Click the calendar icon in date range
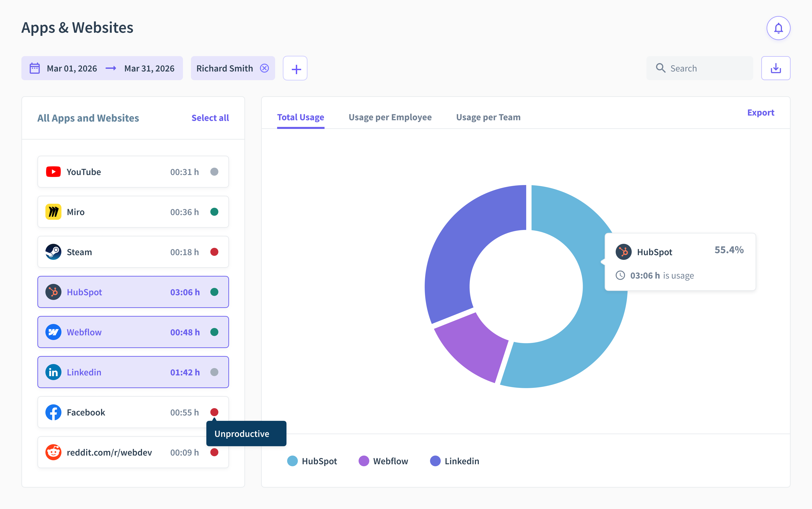Screen dimensions: 812x509 (x=35, y=68)
